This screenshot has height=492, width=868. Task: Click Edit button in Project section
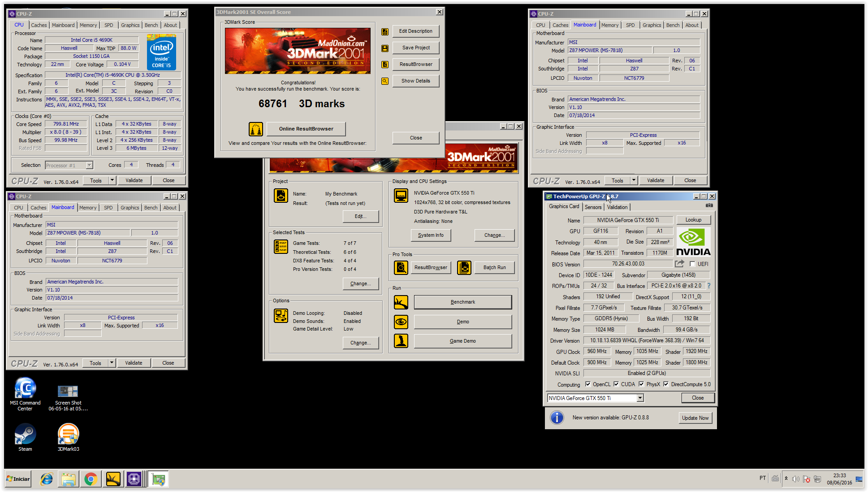(361, 217)
